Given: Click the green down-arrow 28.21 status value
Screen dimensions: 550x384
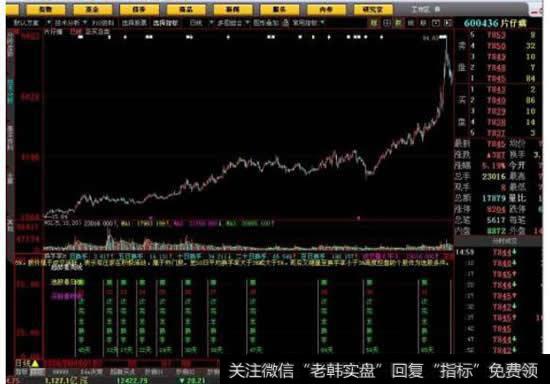Looking at the screenshot, I should point(192,380).
